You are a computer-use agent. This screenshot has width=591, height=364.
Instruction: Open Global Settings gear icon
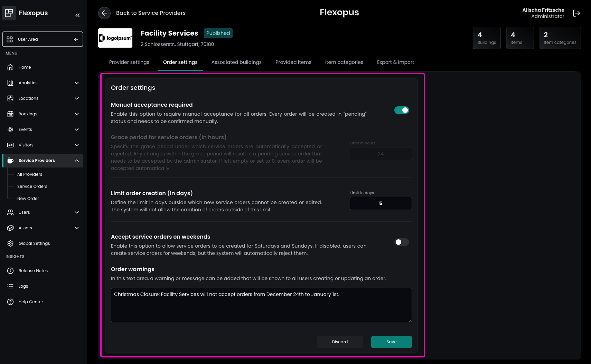tap(10, 243)
